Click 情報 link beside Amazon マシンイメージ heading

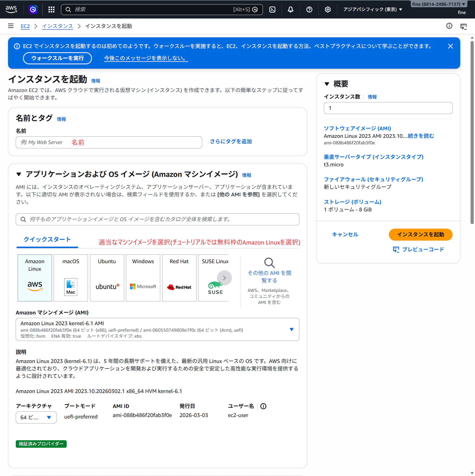(x=247, y=175)
